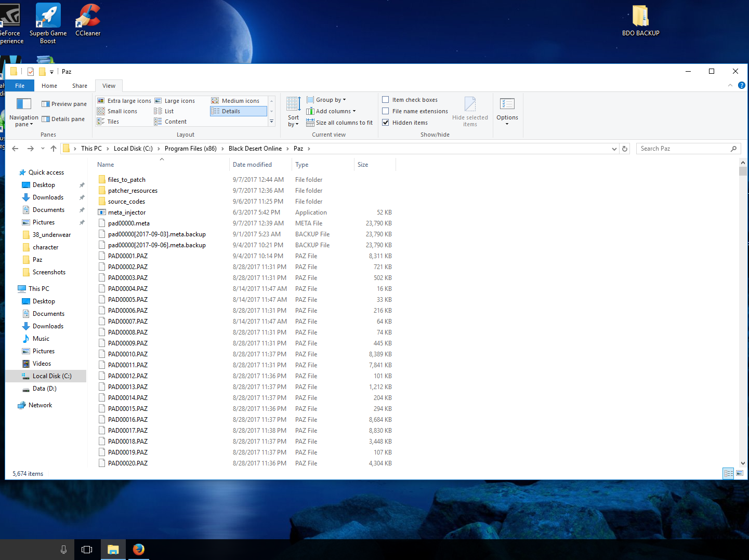
Task: Open the Explorer Help icon
Action: tap(742, 85)
